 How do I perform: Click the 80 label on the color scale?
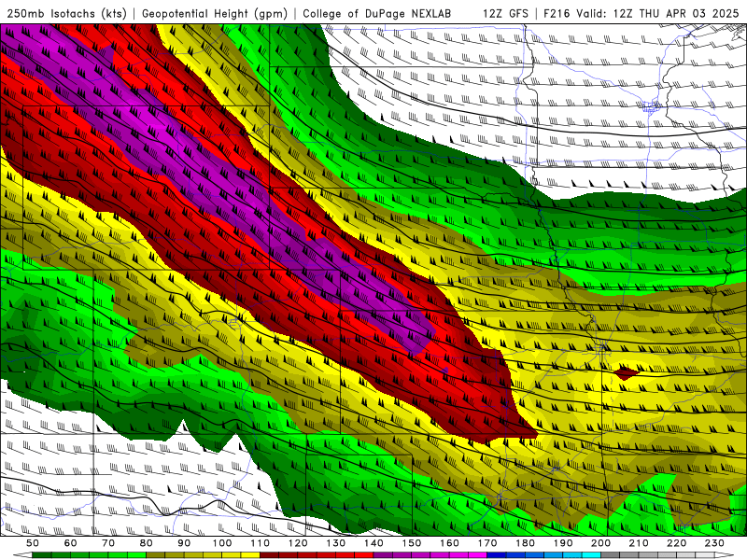pos(147,543)
